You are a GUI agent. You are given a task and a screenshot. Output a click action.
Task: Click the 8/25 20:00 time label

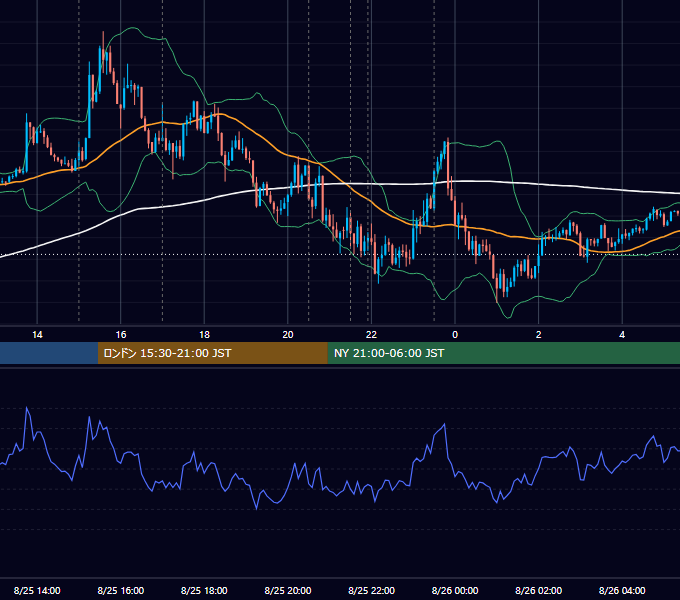tap(288, 590)
